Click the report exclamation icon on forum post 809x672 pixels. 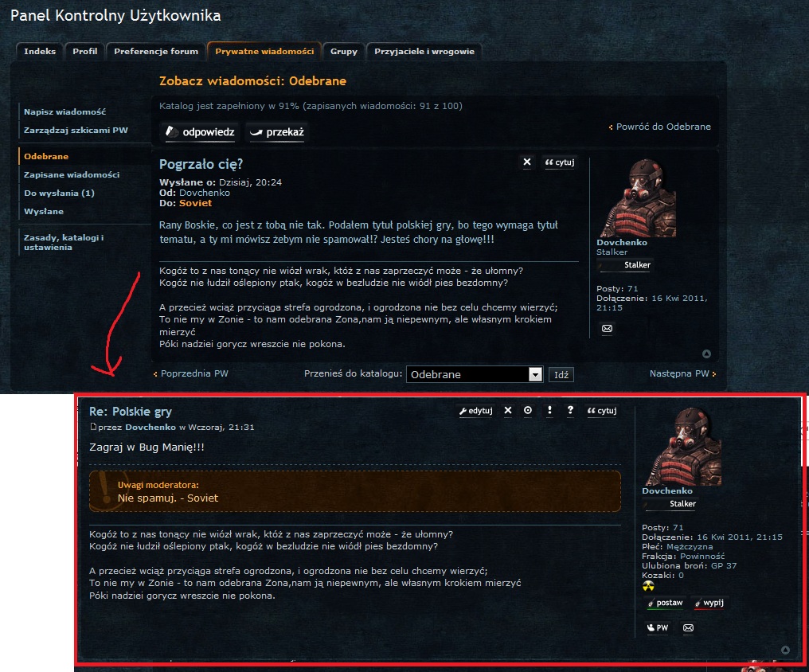click(549, 410)
